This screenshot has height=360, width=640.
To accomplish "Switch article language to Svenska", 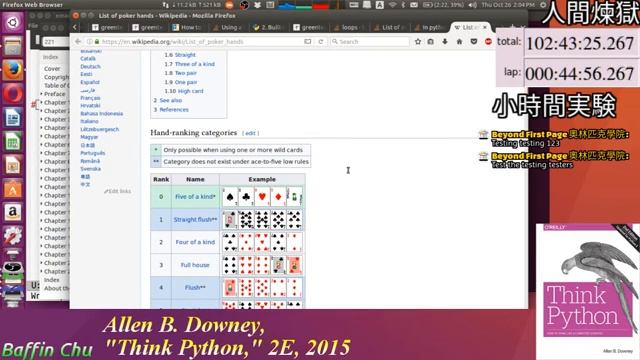I will click(x=91, y=169).
